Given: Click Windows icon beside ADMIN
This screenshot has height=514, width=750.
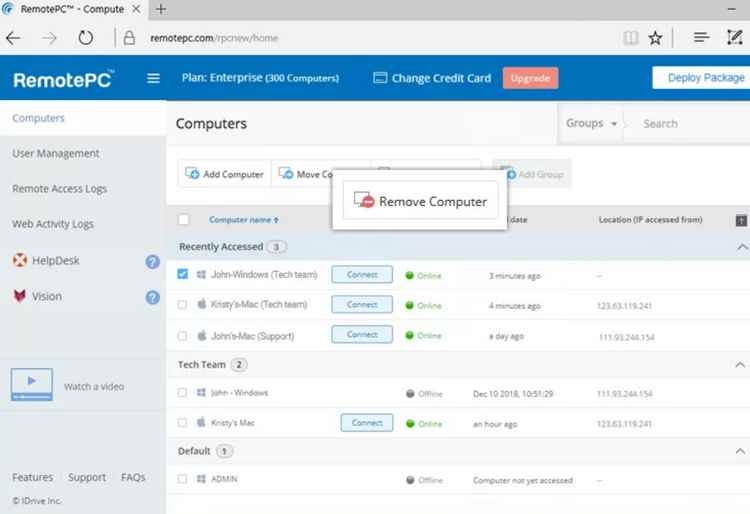Looking at the screenshot, I should click(x=201, y=479).
